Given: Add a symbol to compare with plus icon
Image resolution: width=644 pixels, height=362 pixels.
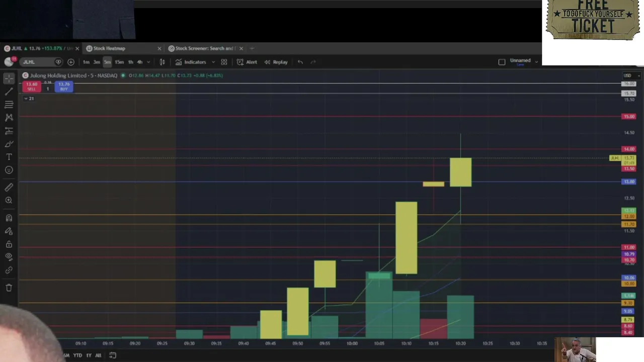Looking at the screenshot, I should coord(71,62).
